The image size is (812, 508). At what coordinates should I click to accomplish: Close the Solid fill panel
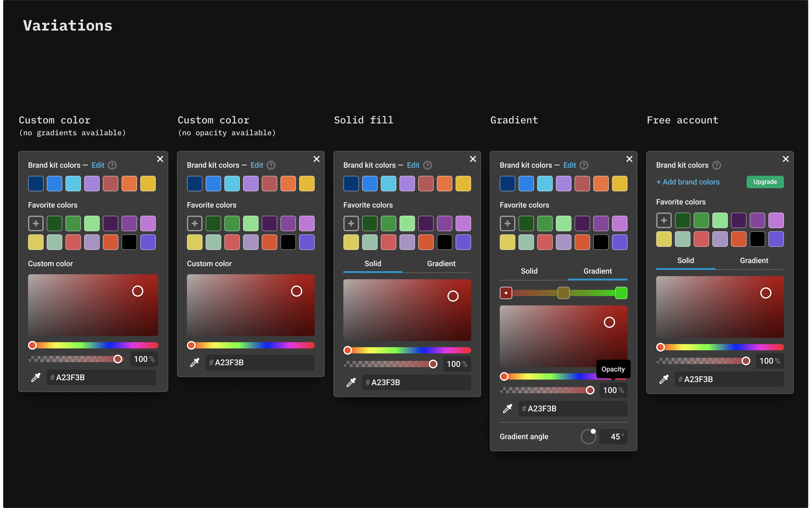473,159
